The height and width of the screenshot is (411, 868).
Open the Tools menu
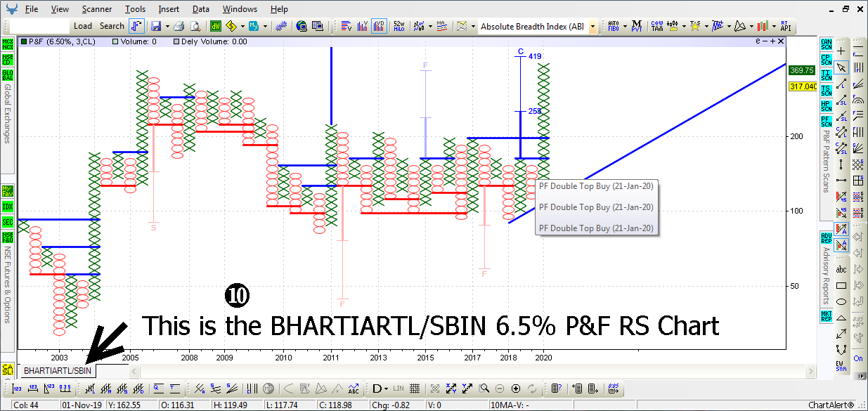(136, 9)
